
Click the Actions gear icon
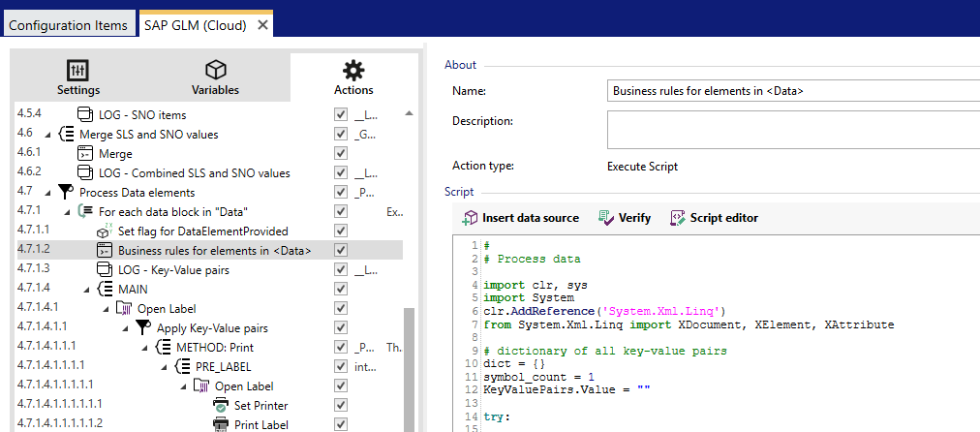353,70
